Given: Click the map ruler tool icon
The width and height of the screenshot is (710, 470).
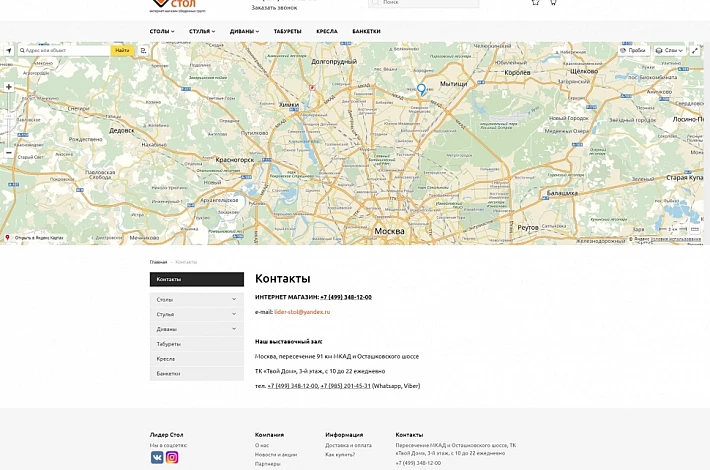Looking at the screenshot, I should 695,230.
